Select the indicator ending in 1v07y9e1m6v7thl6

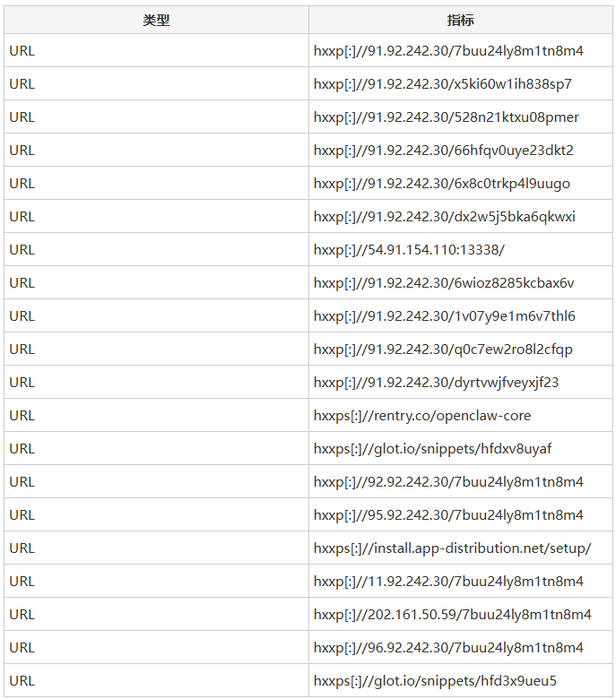tap(445, 316)
